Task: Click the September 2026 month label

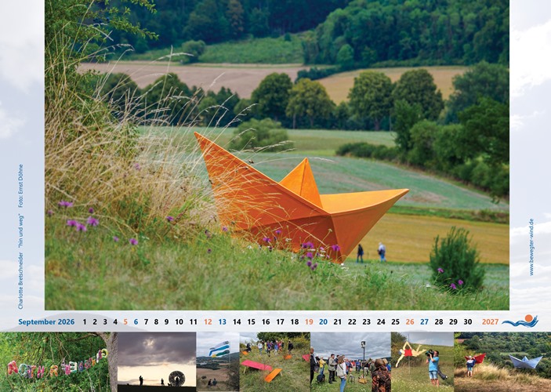Action: pyautogui.click(x=46, y=321)
